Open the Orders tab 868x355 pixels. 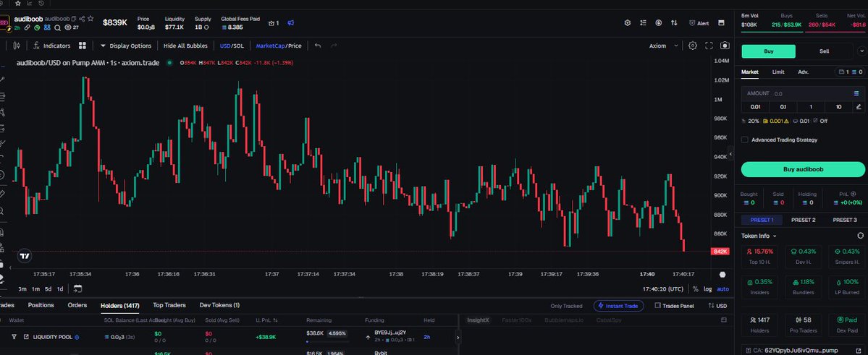click(77, 305)
